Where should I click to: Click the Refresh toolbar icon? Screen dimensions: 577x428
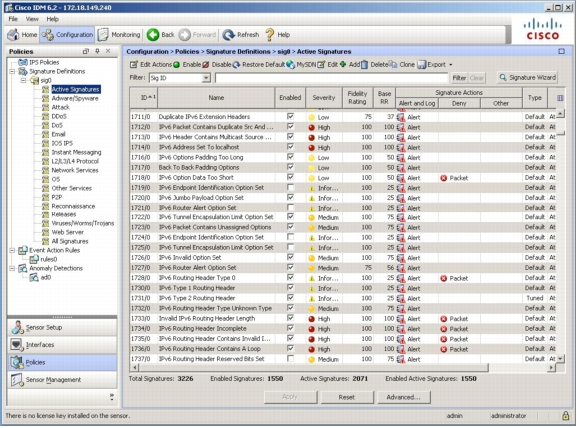(229, 35)
